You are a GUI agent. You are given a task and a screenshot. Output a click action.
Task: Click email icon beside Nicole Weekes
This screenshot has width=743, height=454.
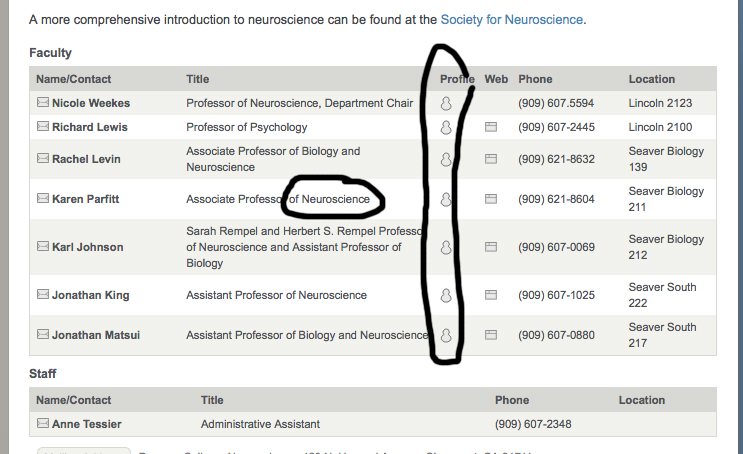[x=42, y=103]
